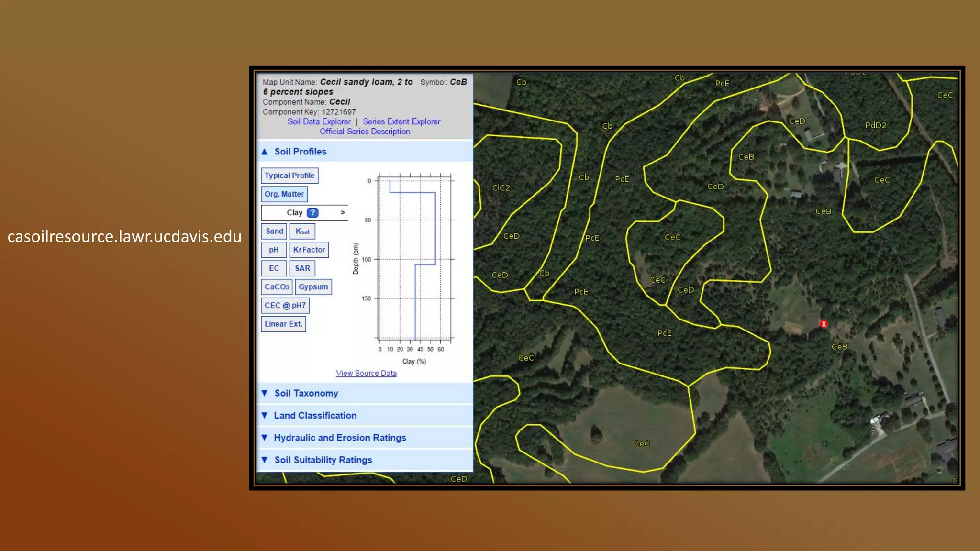Show the Org. Matter profile
This screenshot has height=551, width=980.
(284, 194)
